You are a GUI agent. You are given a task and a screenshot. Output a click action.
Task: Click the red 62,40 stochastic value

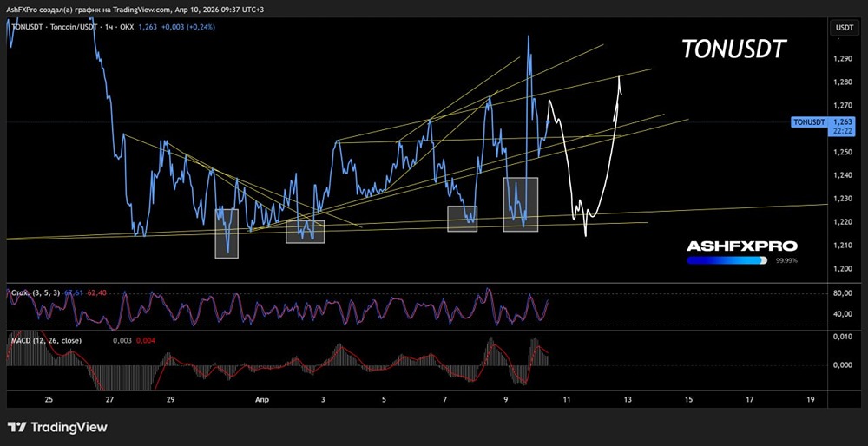(95, 292)
